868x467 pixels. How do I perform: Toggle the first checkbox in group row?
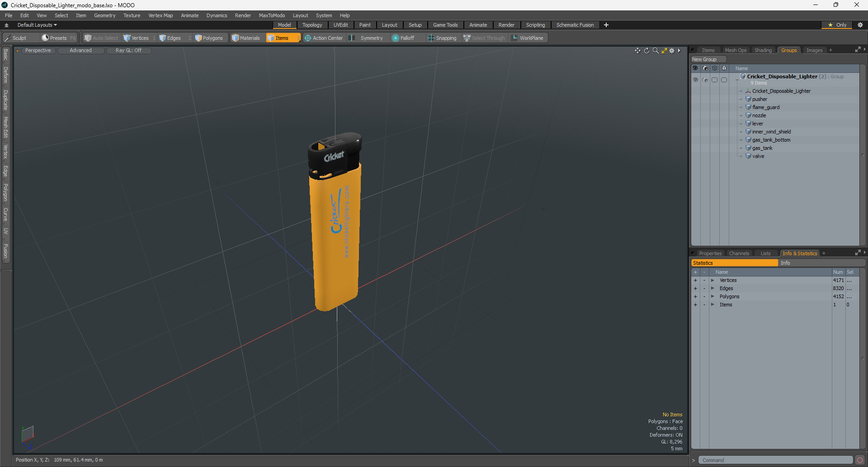[714, 80]
